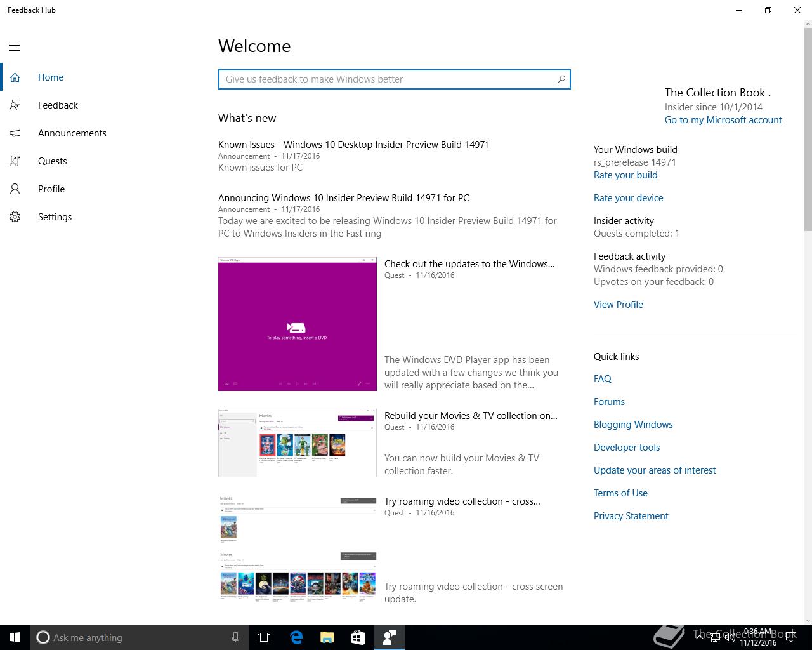
Task: Open File Explorer from the taskbar
Action: pos(327,637)
